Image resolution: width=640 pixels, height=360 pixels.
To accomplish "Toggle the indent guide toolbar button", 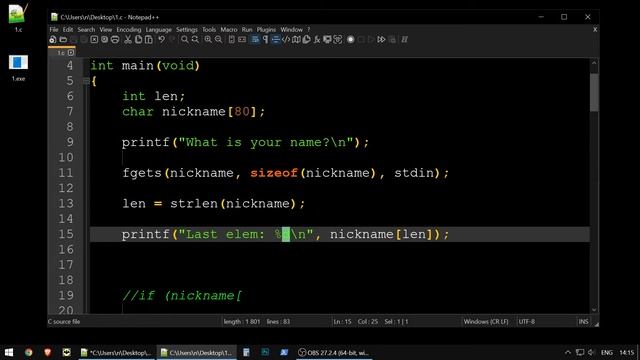I will point(276,40).
